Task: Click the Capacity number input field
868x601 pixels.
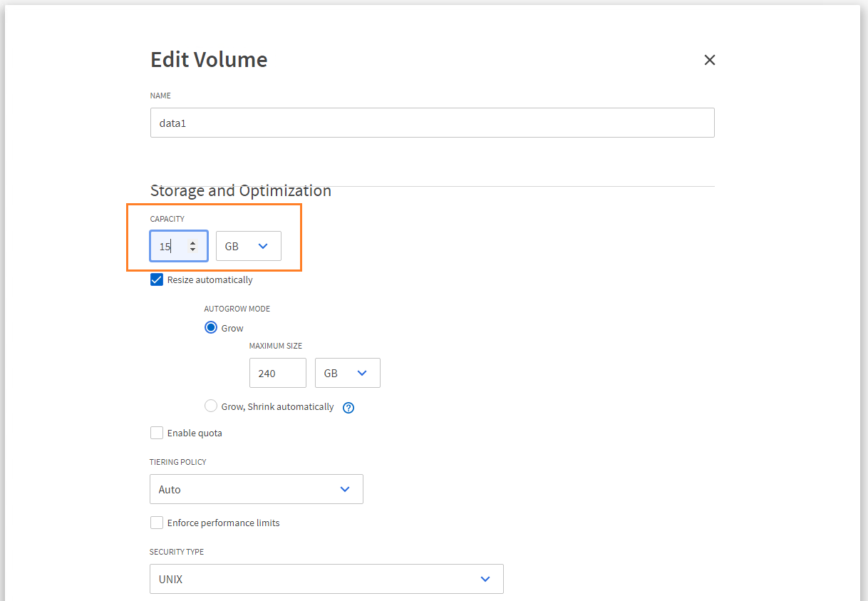Action: point(169,246)
